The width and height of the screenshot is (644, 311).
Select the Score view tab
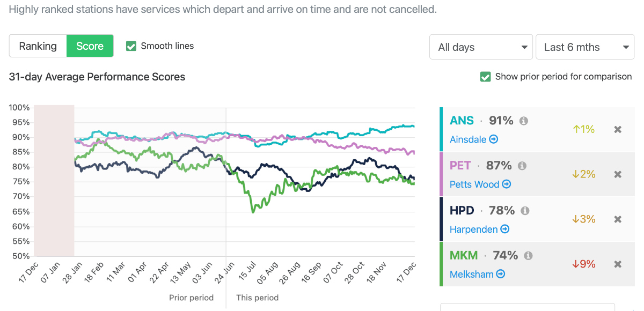pyautogui.click(x=90, y=46)
